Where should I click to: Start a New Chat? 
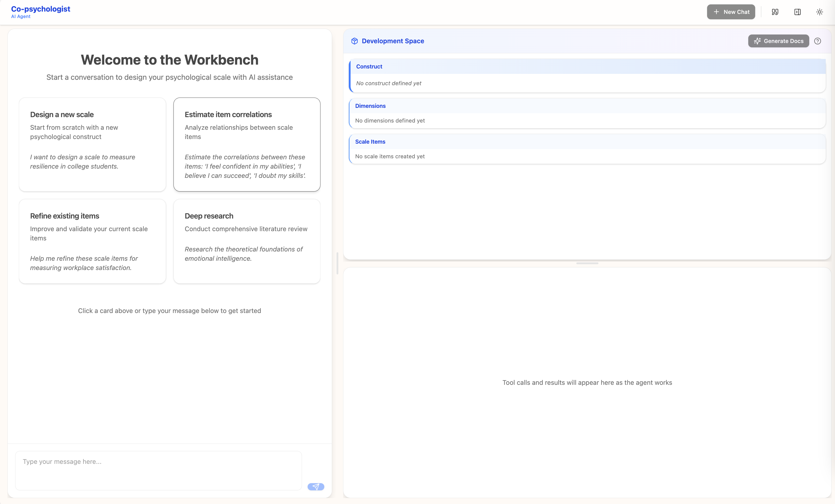click(731, 12)
